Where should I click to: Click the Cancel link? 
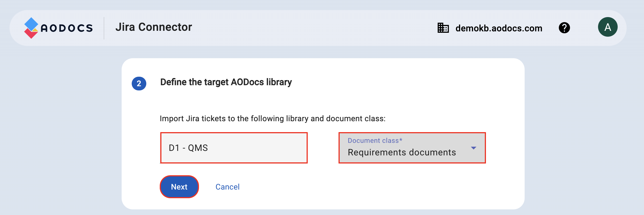point(227,187)
